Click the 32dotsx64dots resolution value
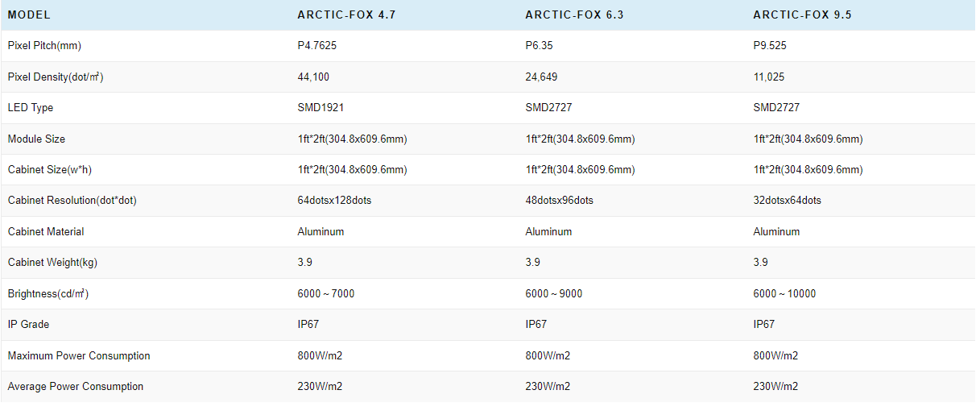Viewport: 980px width, 415px height. [788, 201]
